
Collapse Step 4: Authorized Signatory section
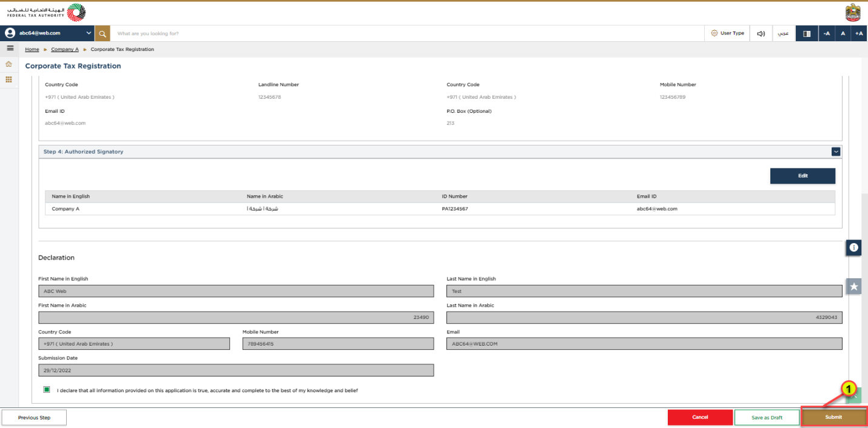836,152
